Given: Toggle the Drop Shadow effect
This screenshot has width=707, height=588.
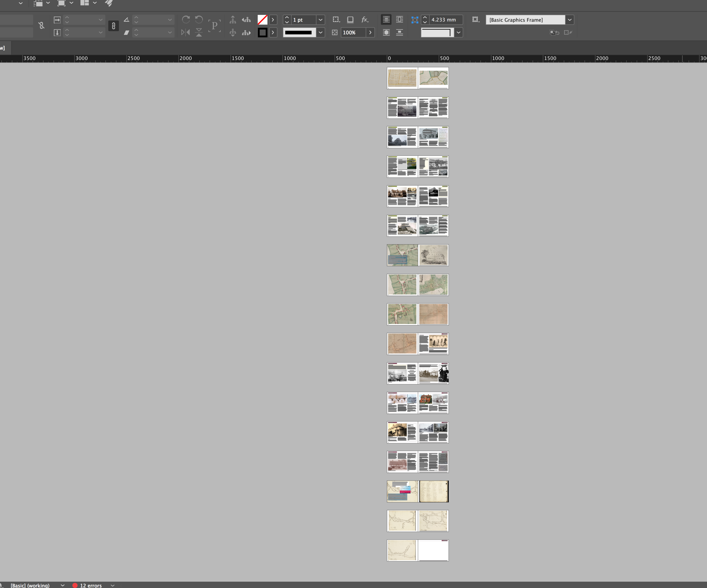Looking at the screenshot, I should (350, 20).
